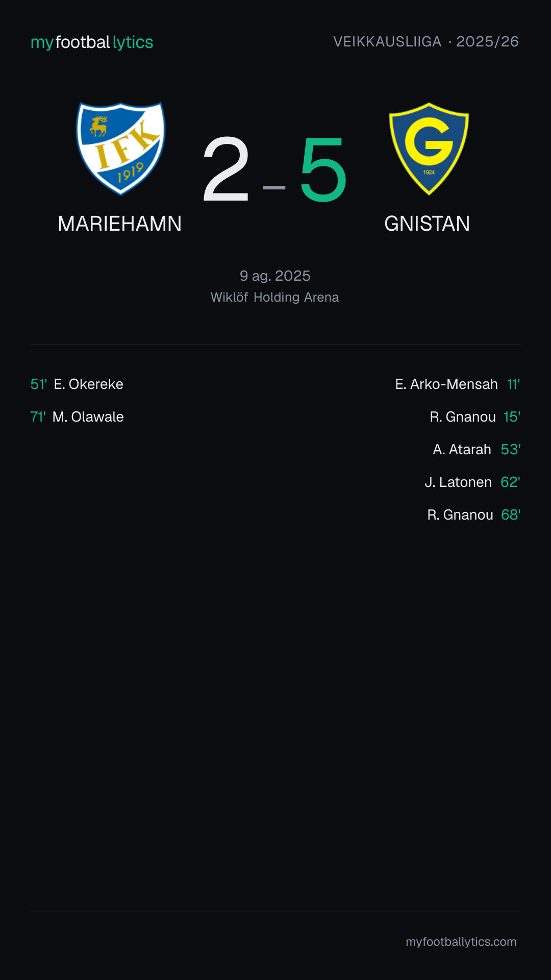Select goalscorer E. Okereke
This screenshot has width=551, height=980.
coord(89,384)
